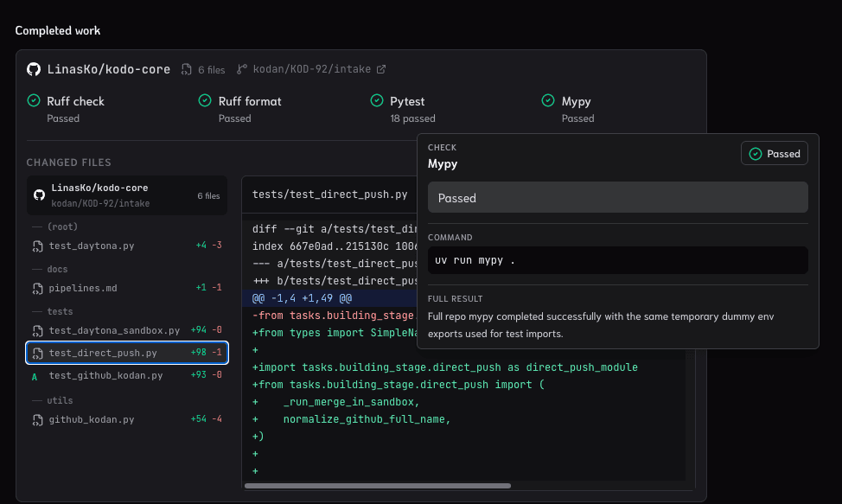The image size is (842, 504).
Task: Click the '6 files' count in the header
Action: tap(212, 70)
